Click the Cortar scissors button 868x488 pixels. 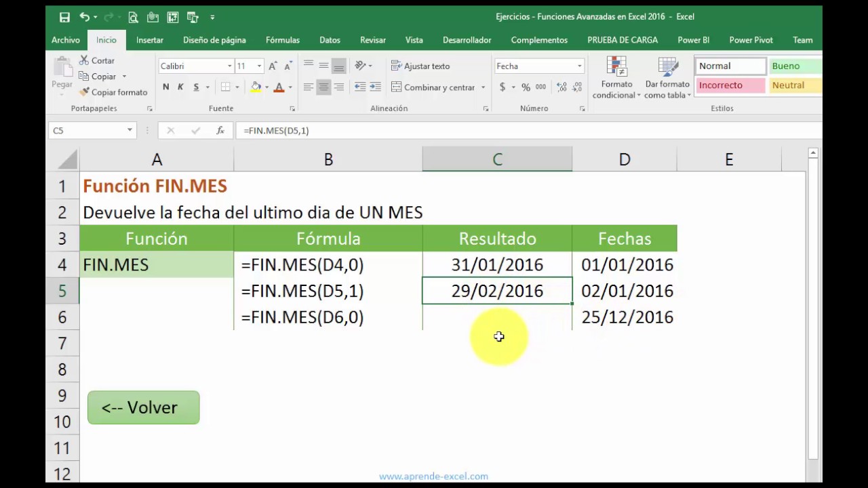pyautogui.click(x=97, y=60)
